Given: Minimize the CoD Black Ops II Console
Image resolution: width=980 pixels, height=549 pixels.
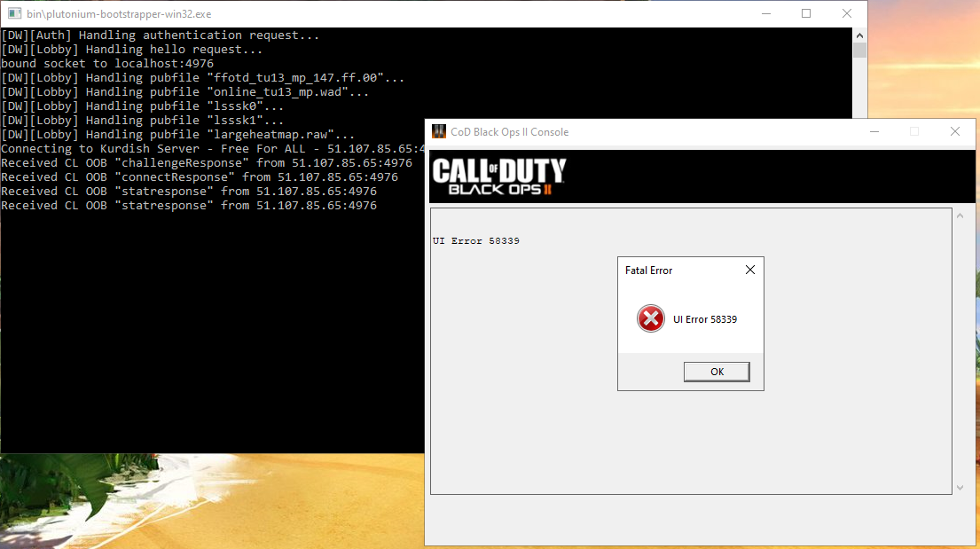Looking at the screenshot, I should pyautogui.click(x=874, y=132).
